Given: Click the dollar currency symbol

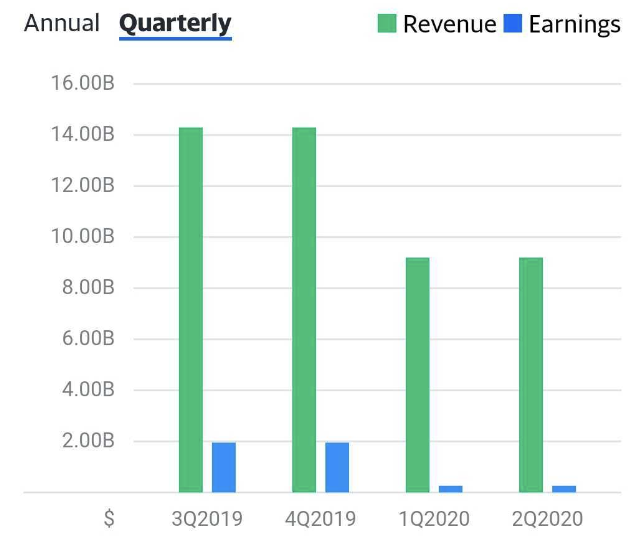Looking at the screenshot, I should coord(109,519).
